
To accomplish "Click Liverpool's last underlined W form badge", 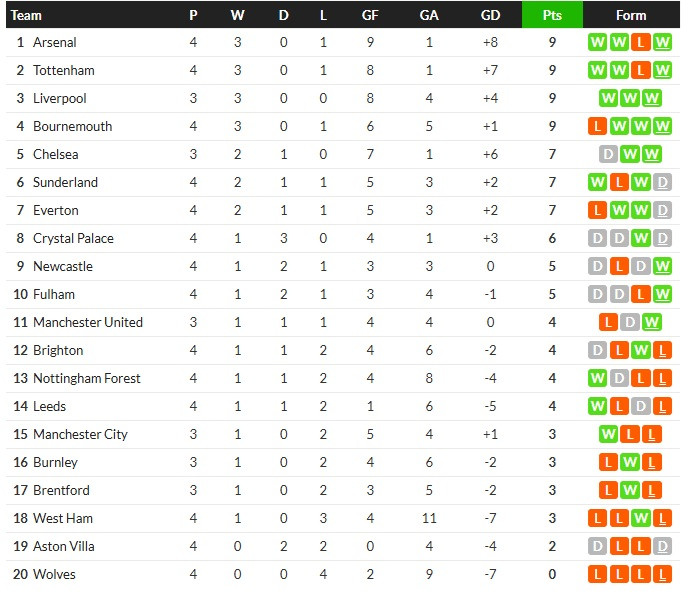I will point(652,98).
